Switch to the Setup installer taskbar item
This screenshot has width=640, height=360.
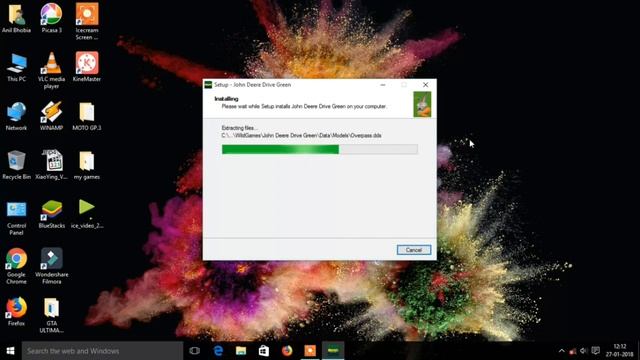333,351
